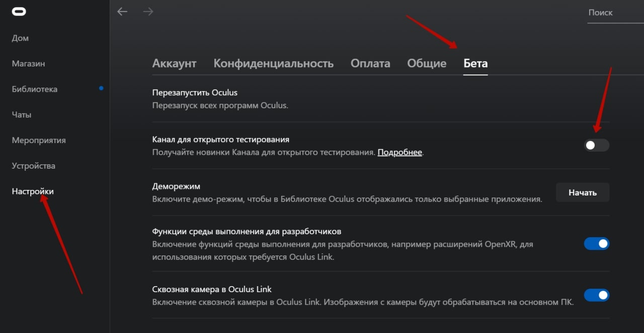Open Мероприятия in the sidebar
Screen dimensions: 644x333
39,140
